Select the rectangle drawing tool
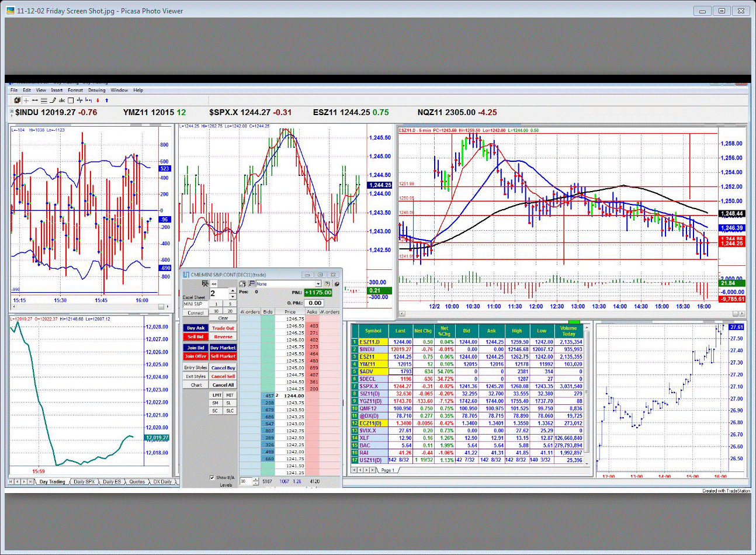The width and height of the screenshot is (756, 555). coord(71,100)
